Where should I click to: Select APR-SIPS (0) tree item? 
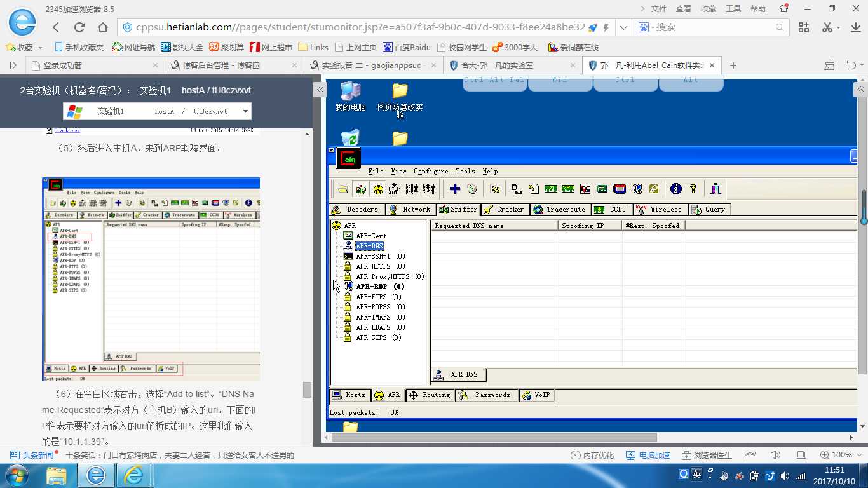(x=379, y=337)
